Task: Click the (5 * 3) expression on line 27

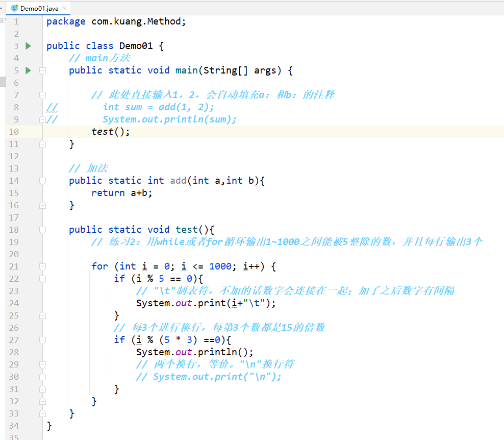Action: [178, 340]
